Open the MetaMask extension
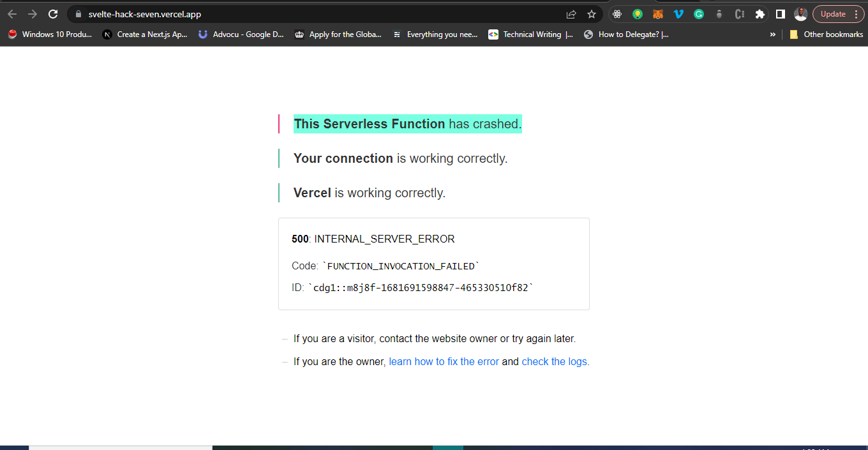868x450 pixels. tap(657, 13)
